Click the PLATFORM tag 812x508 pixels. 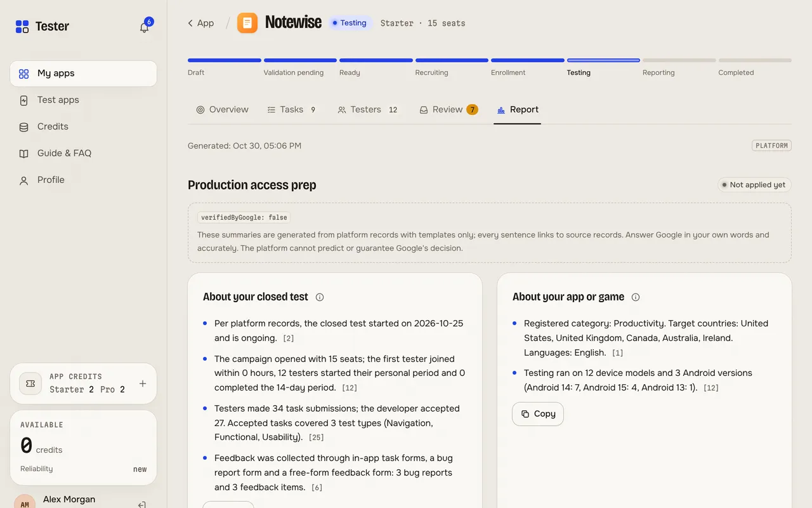(x=771, y=145)
